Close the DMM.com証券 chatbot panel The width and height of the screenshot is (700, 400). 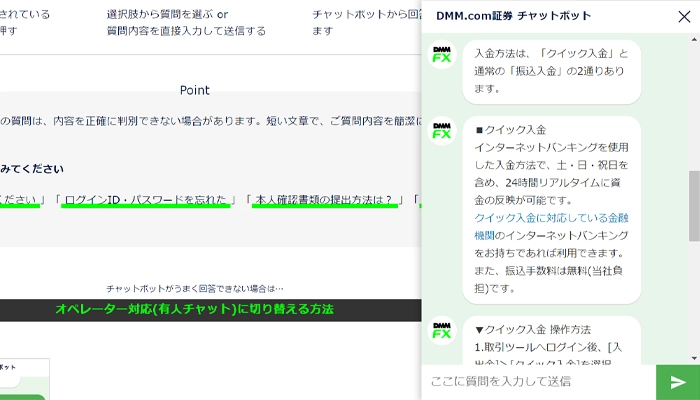tap(684, 17)
